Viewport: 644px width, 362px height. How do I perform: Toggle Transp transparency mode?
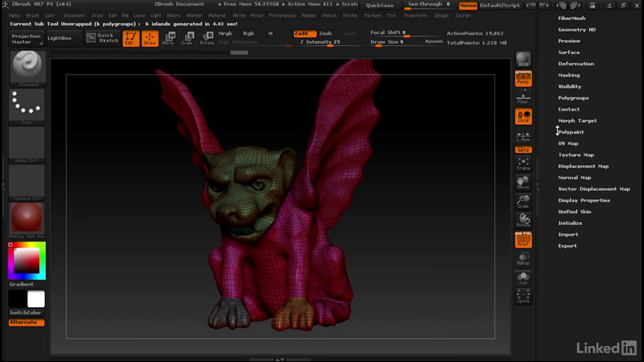point(523,258)
